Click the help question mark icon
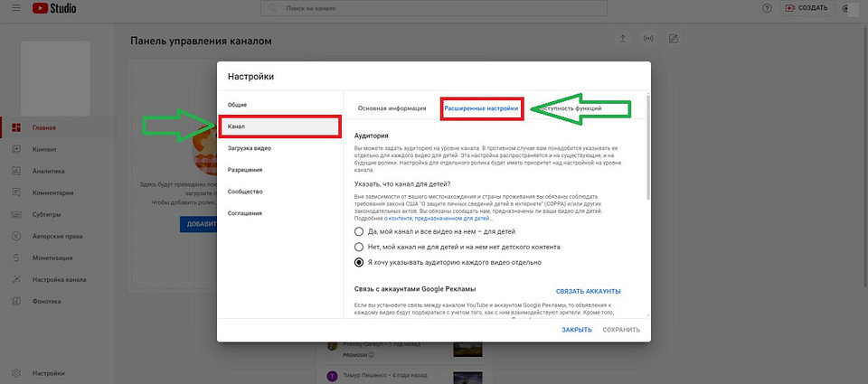Viewport: 868px width, 384px height. click(767, 8)
